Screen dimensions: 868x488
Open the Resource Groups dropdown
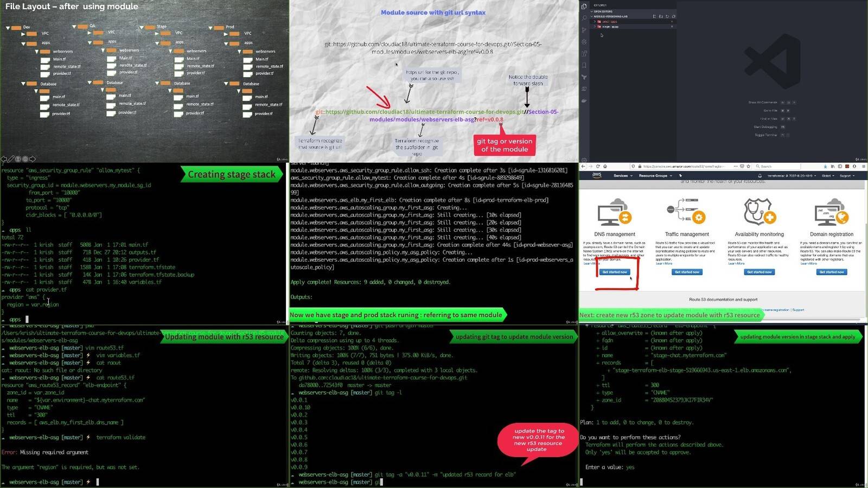click(655, 176)
